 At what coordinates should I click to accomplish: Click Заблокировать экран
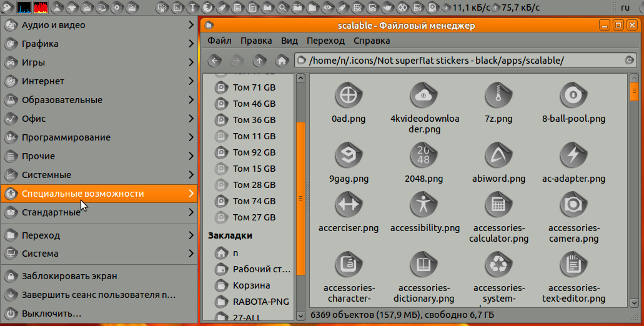pyautogui.click(x=99, y=276)
